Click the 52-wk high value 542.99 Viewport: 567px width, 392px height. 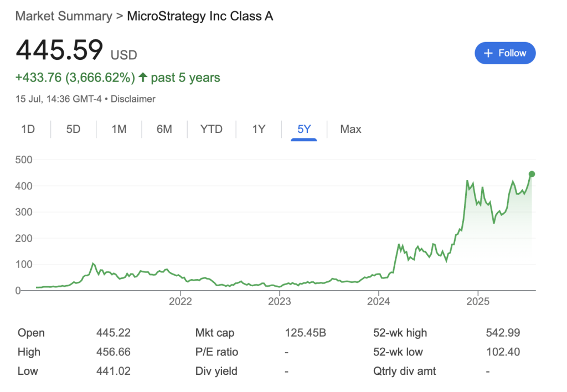coord(503,333)
